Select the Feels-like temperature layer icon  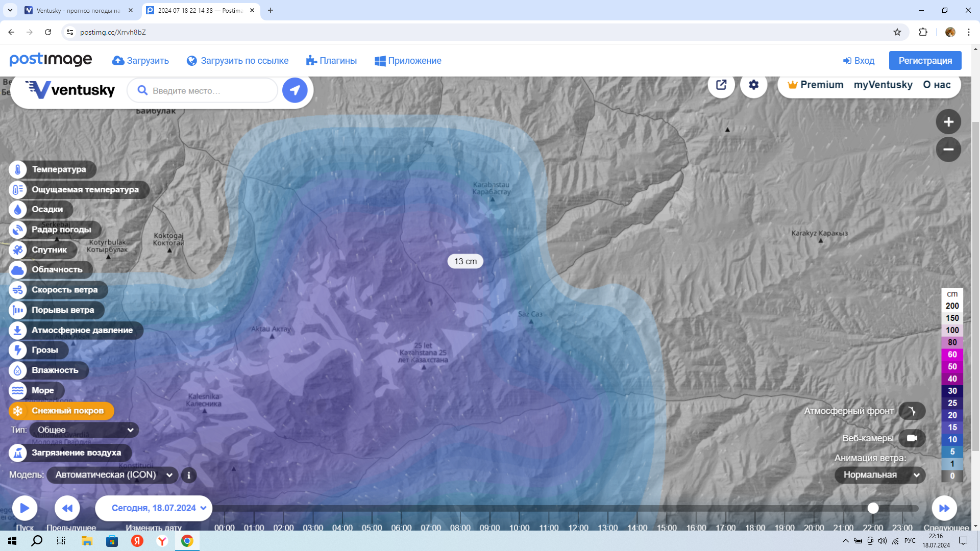pyautogui.click(x=17, y=190)
